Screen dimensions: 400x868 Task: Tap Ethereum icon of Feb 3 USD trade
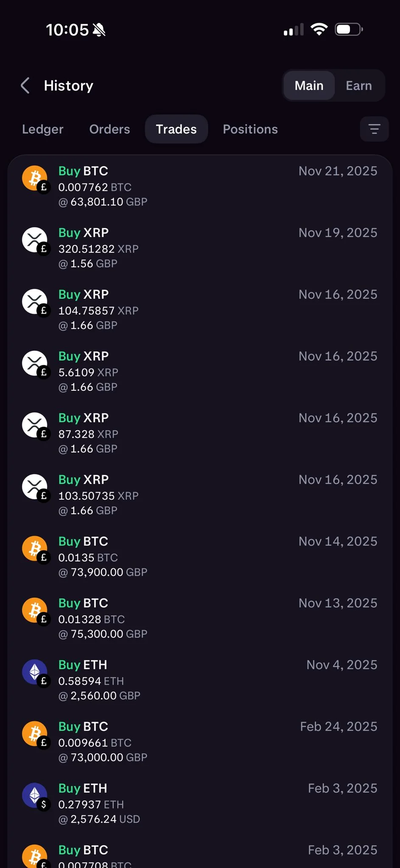pos(35,795)
